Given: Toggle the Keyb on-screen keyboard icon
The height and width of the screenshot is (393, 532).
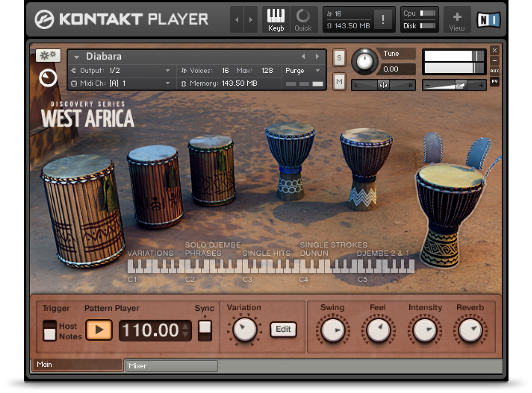Looking at the screenshot, I should click(276, 20).
